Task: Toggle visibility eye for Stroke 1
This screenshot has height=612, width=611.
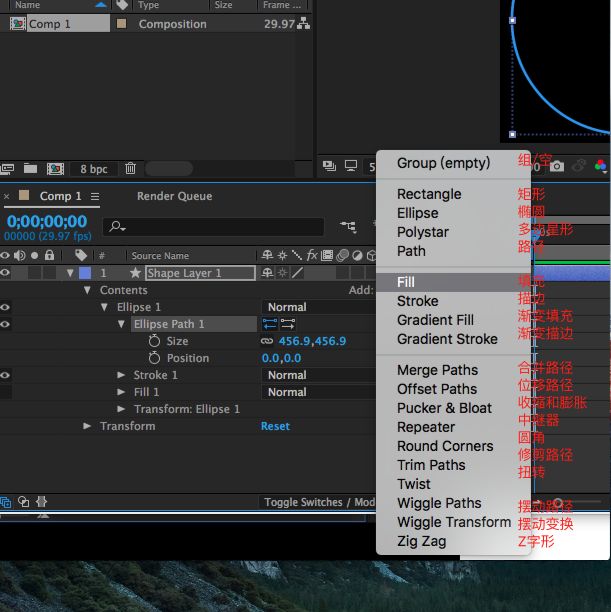Action: click(5, 375)
